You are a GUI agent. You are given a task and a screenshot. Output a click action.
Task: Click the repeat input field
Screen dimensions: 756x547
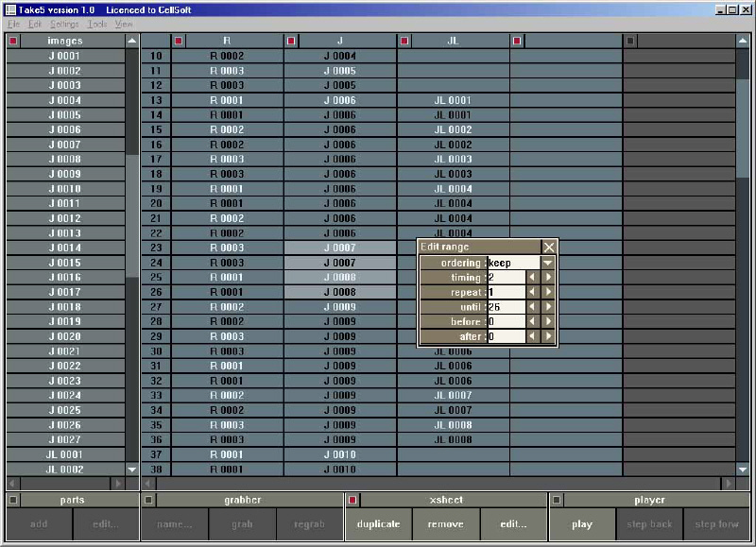pos(507,292)
